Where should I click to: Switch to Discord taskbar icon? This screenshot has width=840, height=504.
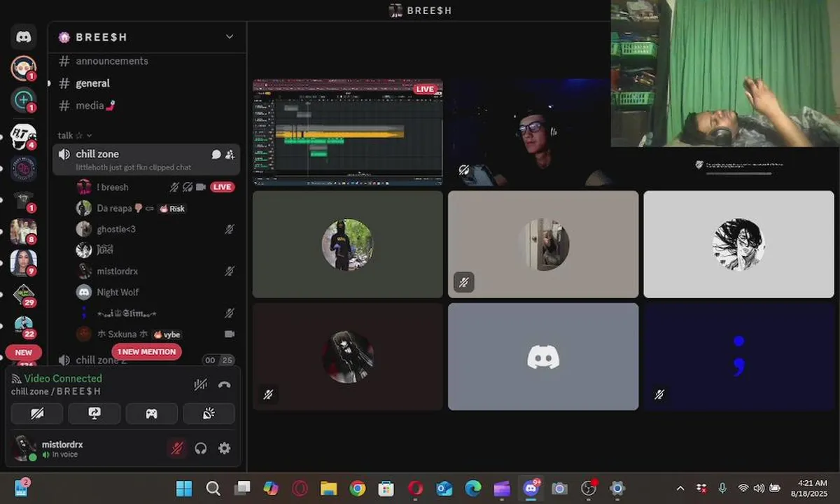(531, 488)
